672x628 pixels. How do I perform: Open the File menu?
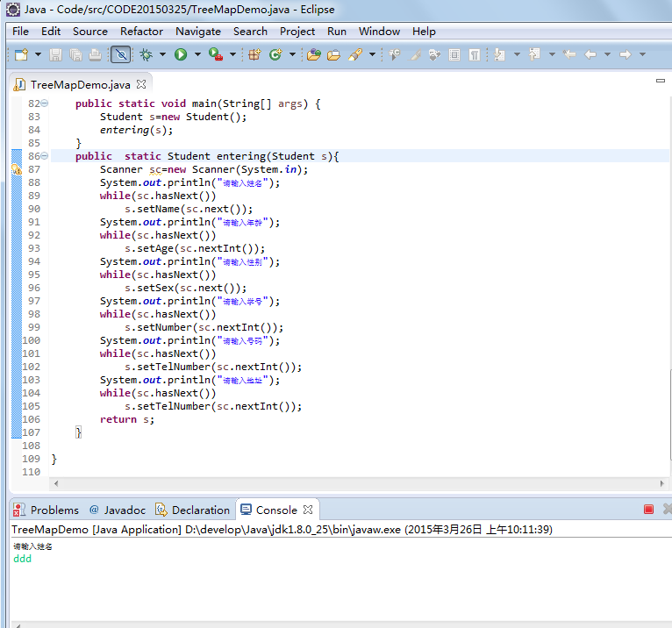coord(20,32)
